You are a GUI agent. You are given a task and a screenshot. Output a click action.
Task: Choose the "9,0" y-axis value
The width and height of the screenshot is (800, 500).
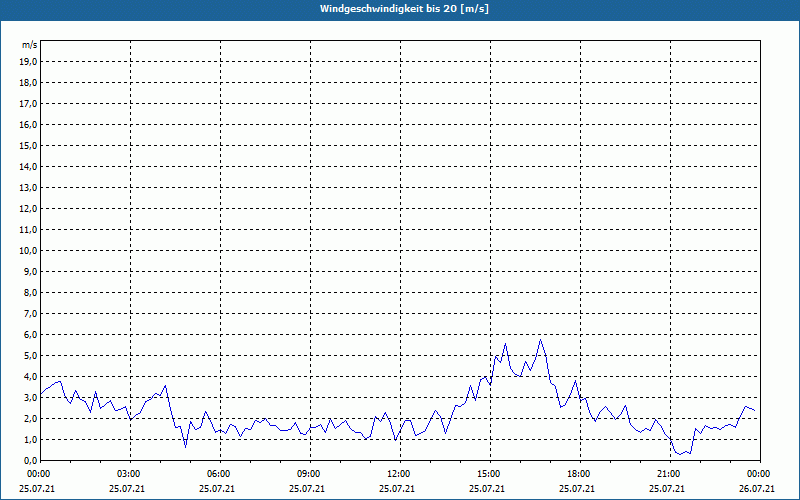coord(30,271)
